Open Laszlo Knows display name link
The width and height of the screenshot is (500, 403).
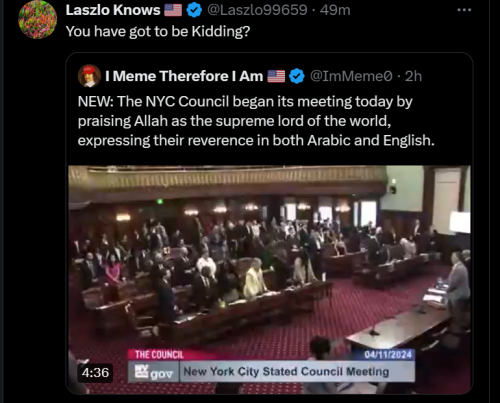pos(113,10)
